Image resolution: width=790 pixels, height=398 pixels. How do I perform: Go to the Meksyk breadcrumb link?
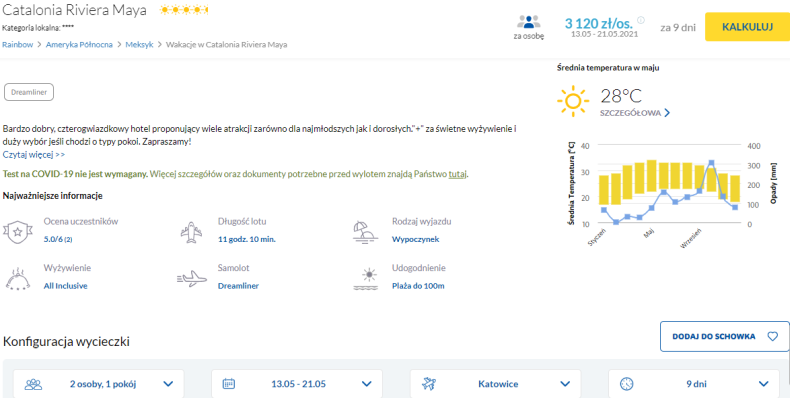click(140, 44)
